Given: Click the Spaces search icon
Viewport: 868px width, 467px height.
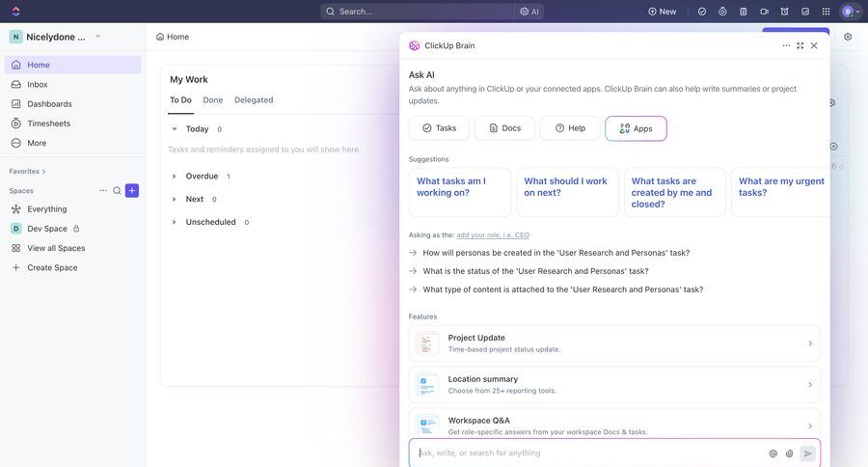Looking at the screenshot, I should click(117, 191).
